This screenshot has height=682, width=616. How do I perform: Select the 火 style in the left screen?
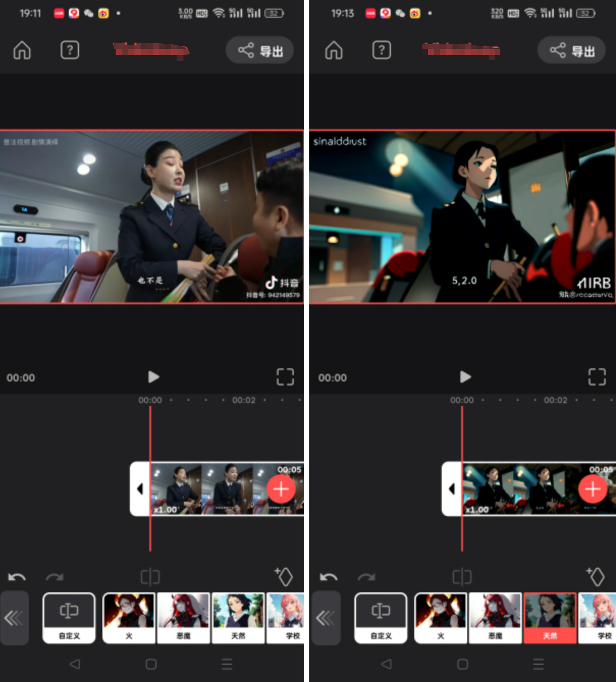click(x=129, y=617)
